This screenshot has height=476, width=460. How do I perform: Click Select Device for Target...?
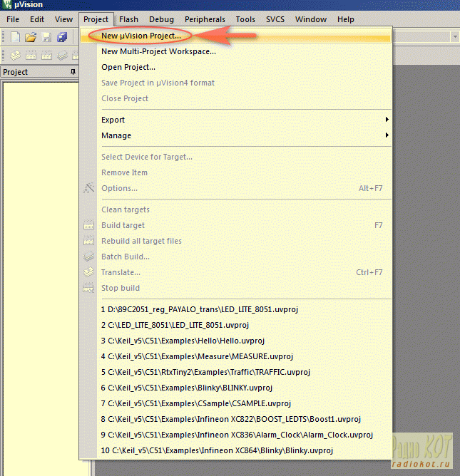(235, 157)
